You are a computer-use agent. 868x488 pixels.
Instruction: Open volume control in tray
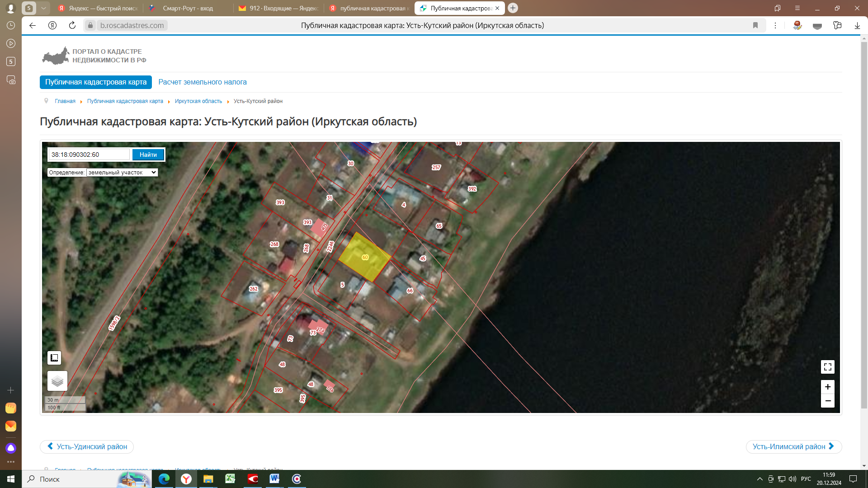tap(793, 479)
